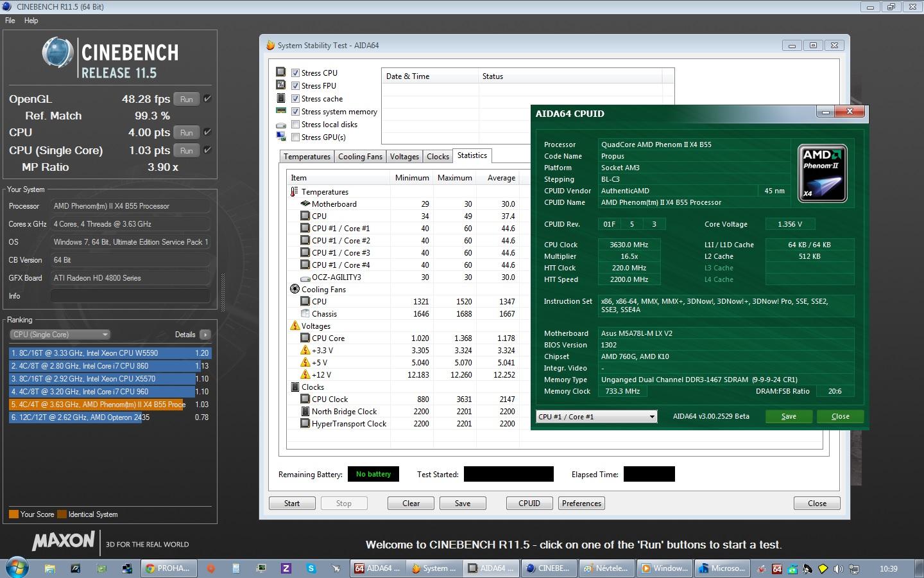Click the purple Z taskbar icon
Image resolution: width=924 pixels, height=578 pixels.
tap(286, 568)
